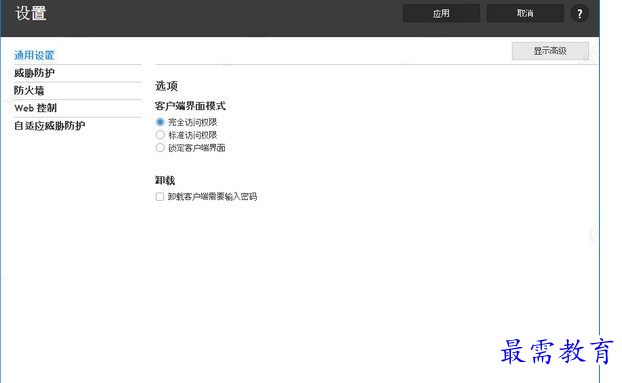Click the 设置 title text
This screenshot has height=383, width=622.
pos(31,13)
